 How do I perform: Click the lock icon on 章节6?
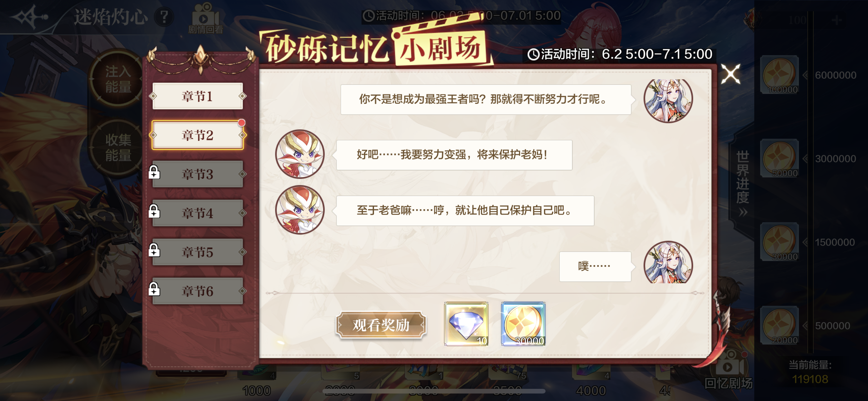click(x=154, y=289)
